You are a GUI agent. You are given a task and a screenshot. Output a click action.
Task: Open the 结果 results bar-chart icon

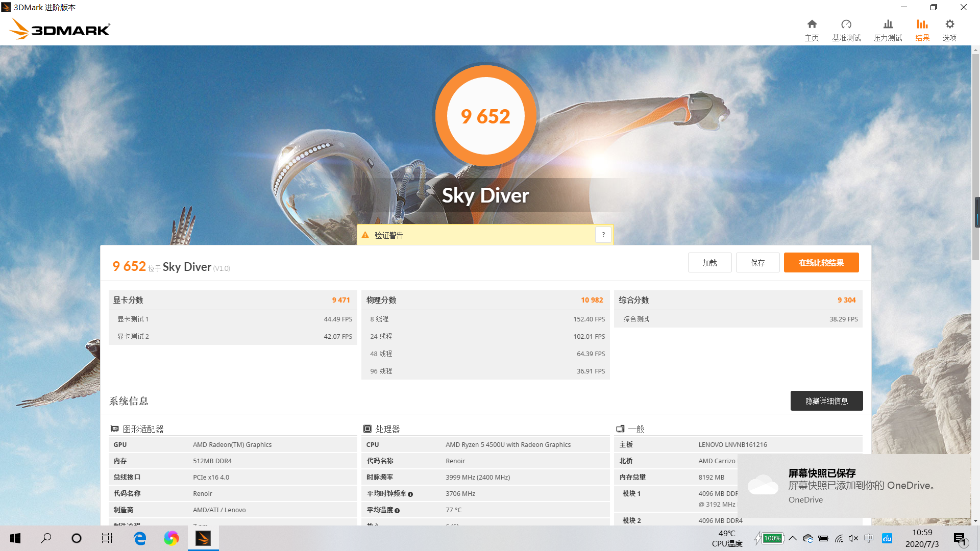click(x=922, y=24)
